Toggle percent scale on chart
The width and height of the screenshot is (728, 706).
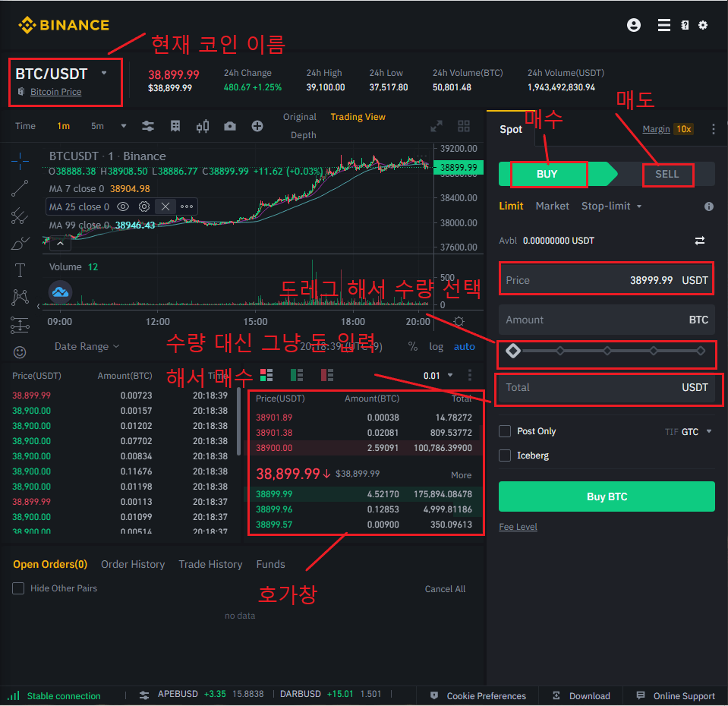(x=413, y=347)
